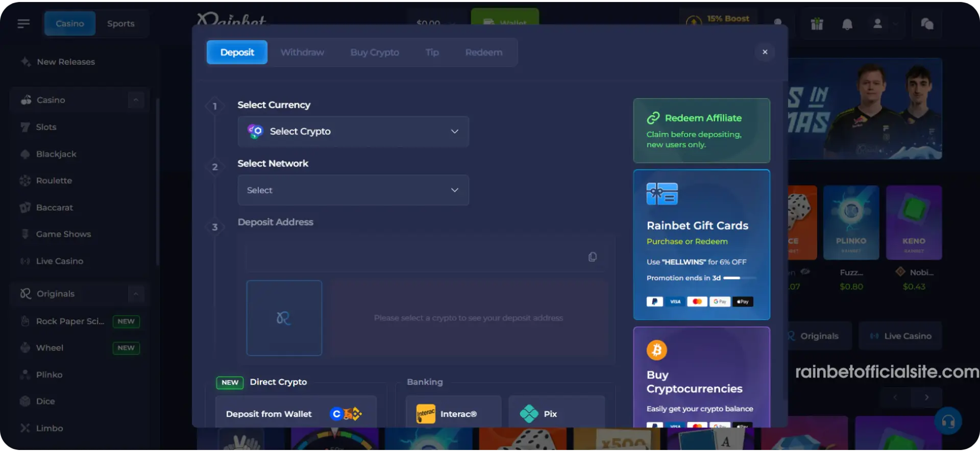Viewport: 980px width, 452px height.
Task: Click the next carousel arrow
Action: [927, 397]
